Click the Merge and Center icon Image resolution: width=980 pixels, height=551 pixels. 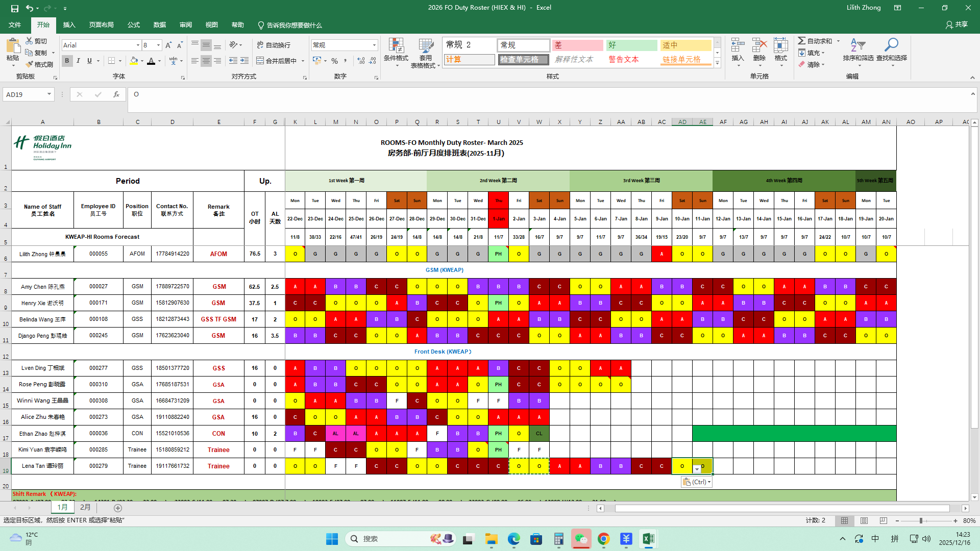click(260, 61)
